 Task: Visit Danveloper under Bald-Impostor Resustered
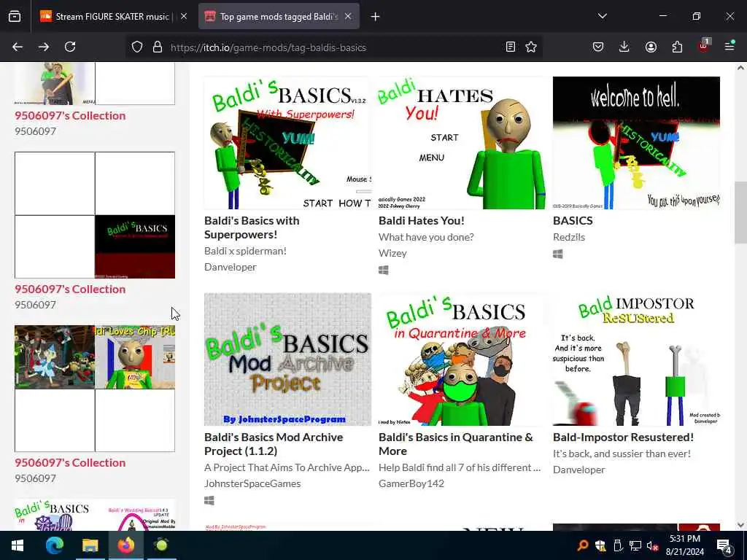(578, 470)
